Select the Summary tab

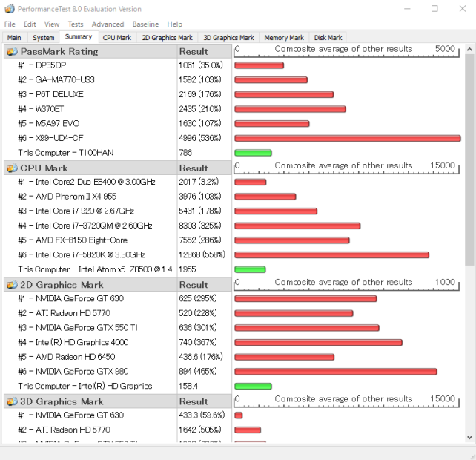[x=79, y=37]
